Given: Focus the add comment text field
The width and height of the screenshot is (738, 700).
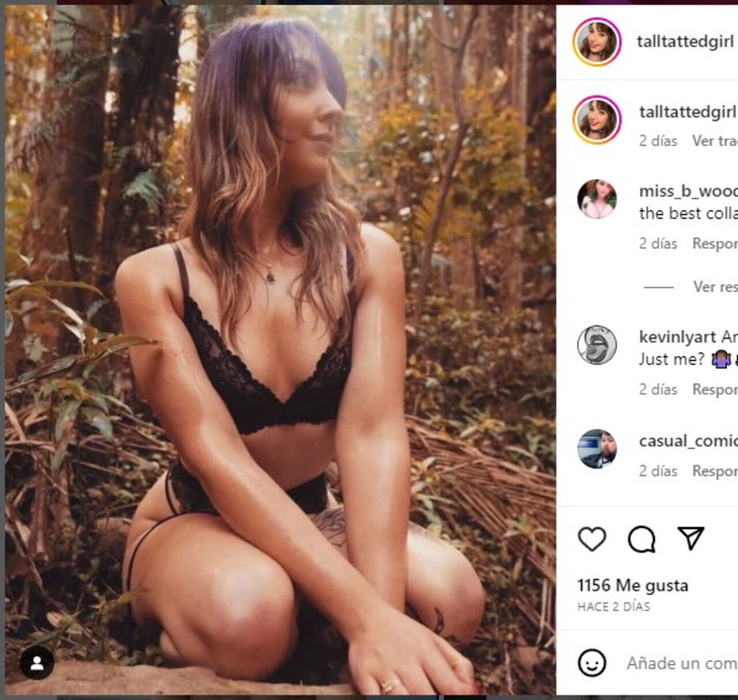Looking at the screenshot, I should pos(681,663).
